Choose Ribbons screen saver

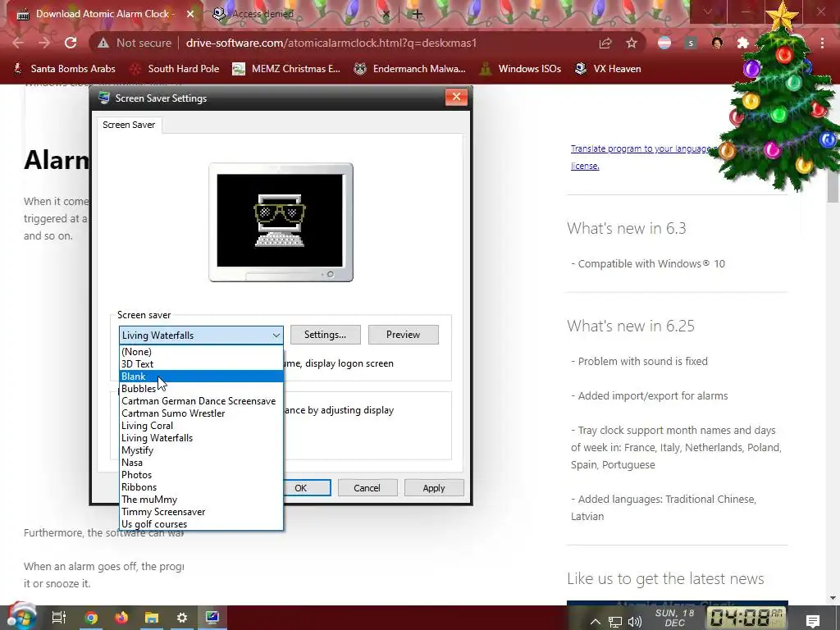(x=201, y=487)
